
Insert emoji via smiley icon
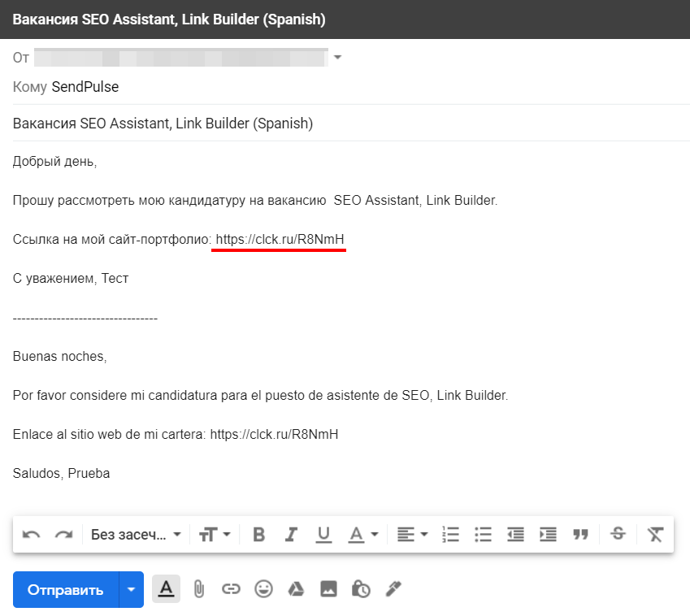[x=263, y=588]
